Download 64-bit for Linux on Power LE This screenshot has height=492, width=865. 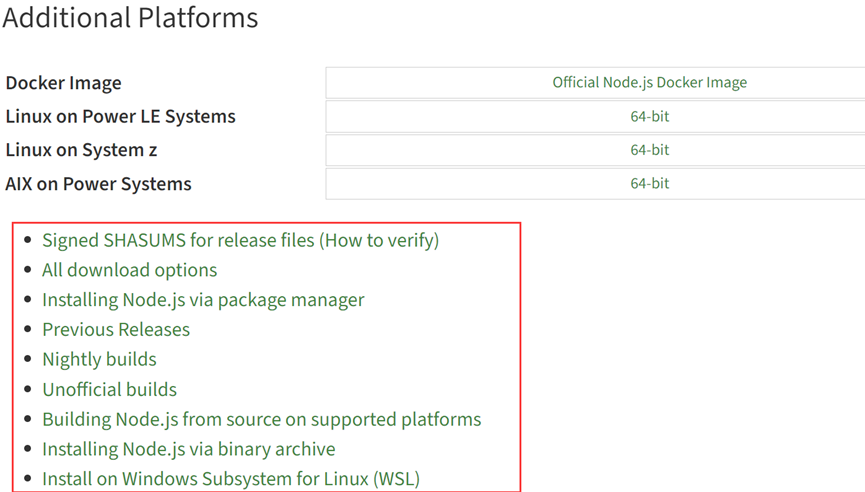(x=649, y=117)
